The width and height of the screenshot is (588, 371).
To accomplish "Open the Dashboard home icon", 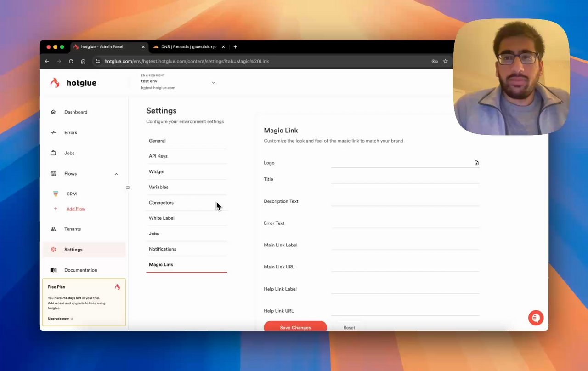I will 53,112.
